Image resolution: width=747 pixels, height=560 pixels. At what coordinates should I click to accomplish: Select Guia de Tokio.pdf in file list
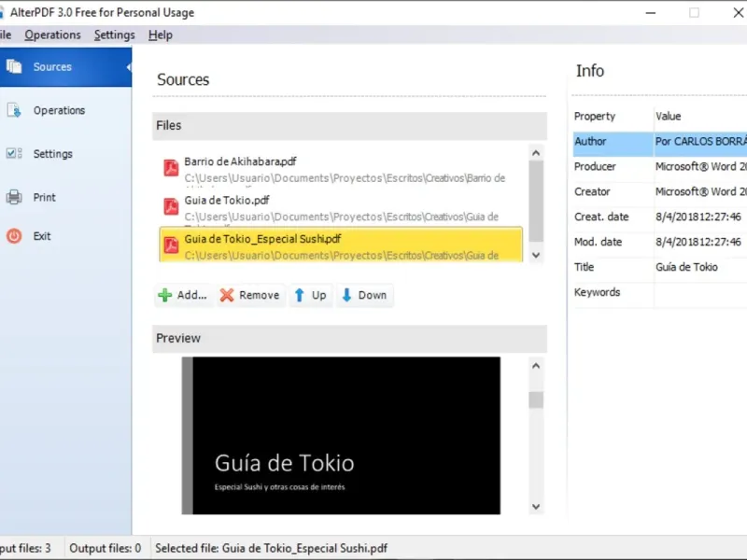[341, 208]
